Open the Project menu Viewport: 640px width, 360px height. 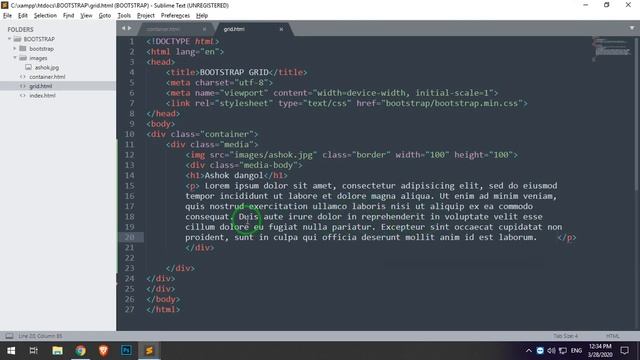coord(146,16)
